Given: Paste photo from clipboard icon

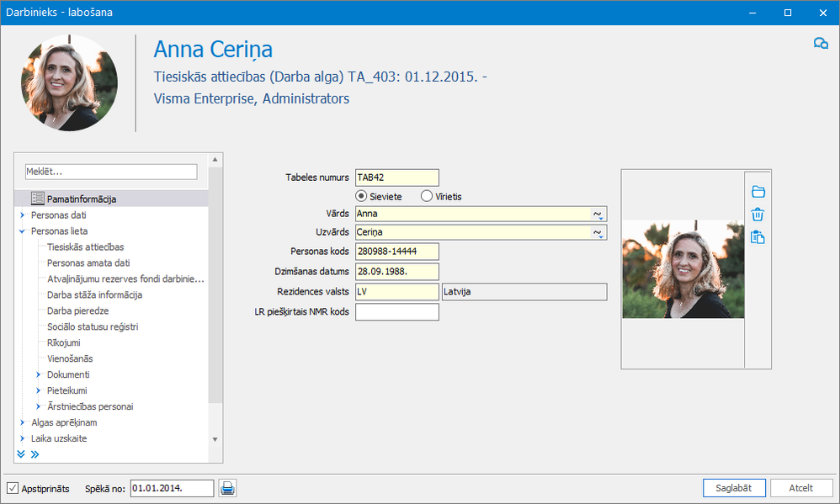Looking at the screenshot, I should pos(758,237).
